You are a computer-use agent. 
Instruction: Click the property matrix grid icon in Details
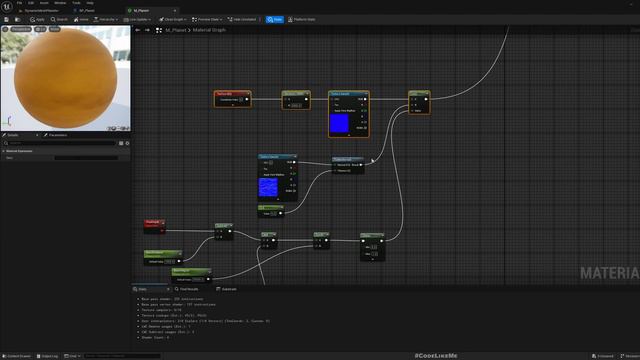[x=121, y=143]
